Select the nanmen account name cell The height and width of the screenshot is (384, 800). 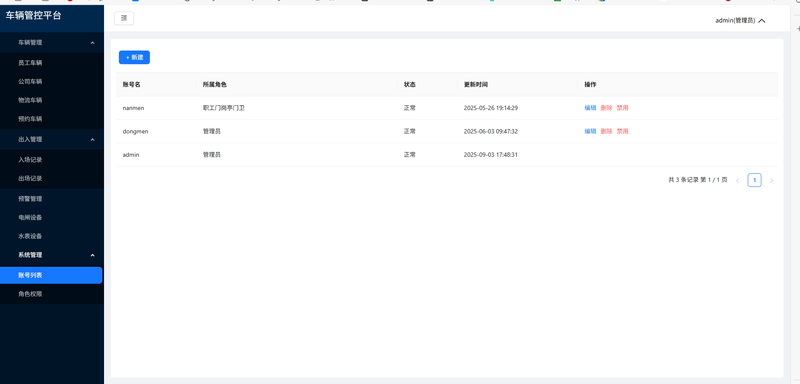[134, 108]
